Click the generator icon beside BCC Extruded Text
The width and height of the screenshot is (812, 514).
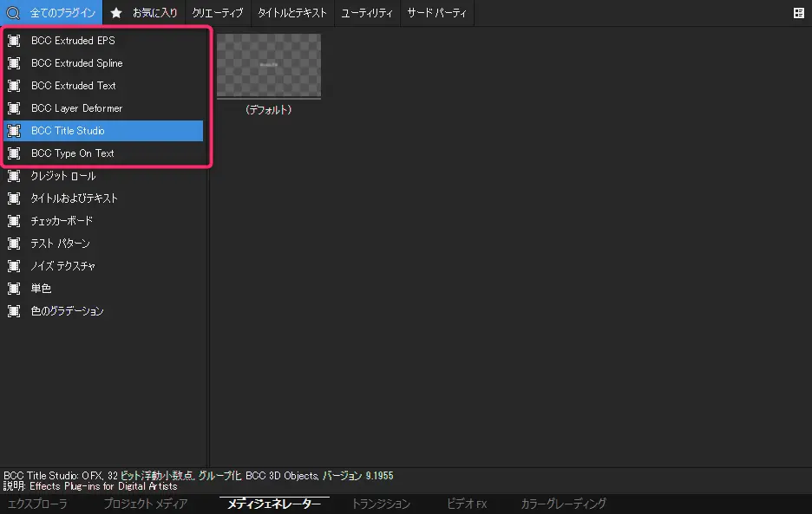coord(14,86)
